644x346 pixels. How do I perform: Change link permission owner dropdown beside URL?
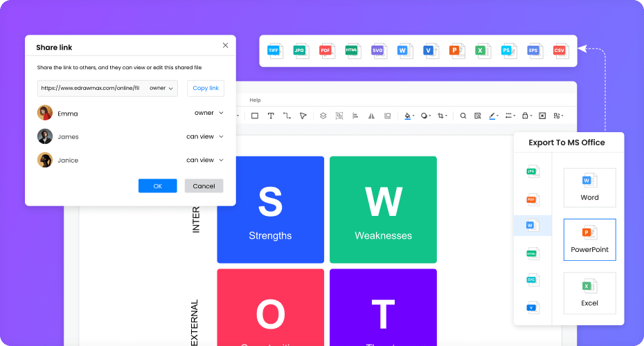click(161, 89)
